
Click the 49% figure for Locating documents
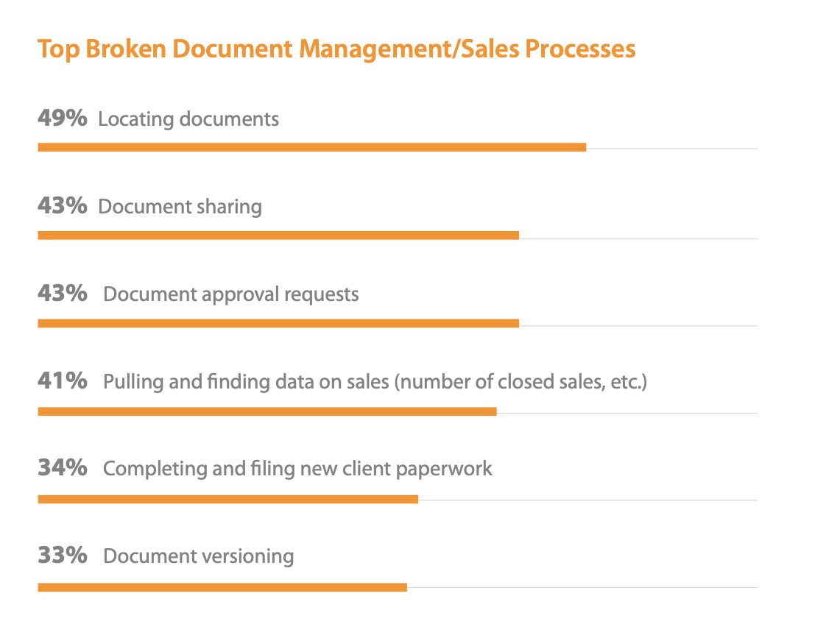pyautogui.click(x=62, y=118)
